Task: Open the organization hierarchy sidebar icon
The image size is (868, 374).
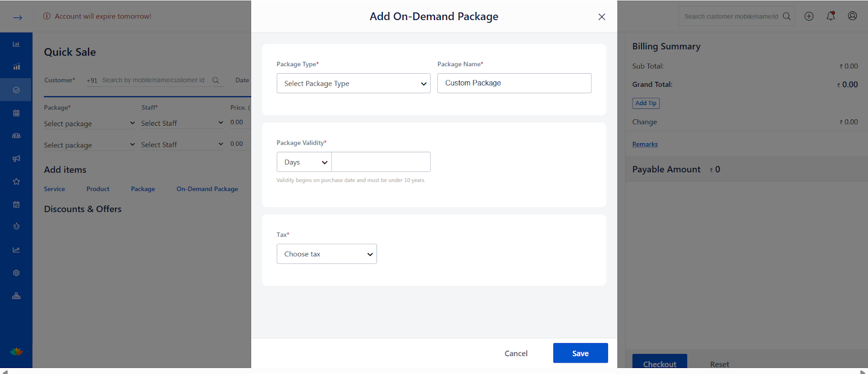Action: pyautogui.click(x=16, y=296)
